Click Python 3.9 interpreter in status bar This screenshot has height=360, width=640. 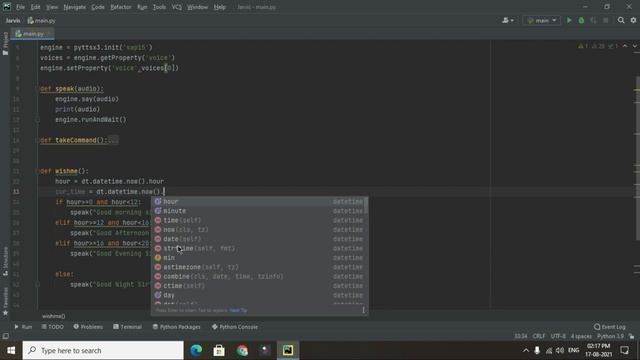(610, 336)
